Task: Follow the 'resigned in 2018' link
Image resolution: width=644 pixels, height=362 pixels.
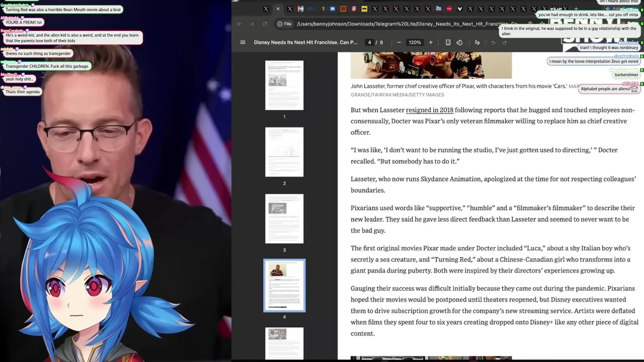Action: (430, 110)
